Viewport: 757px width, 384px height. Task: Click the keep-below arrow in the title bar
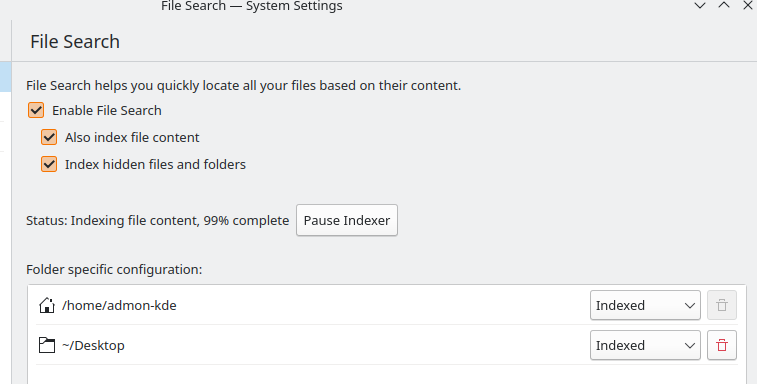coord(700,6)
